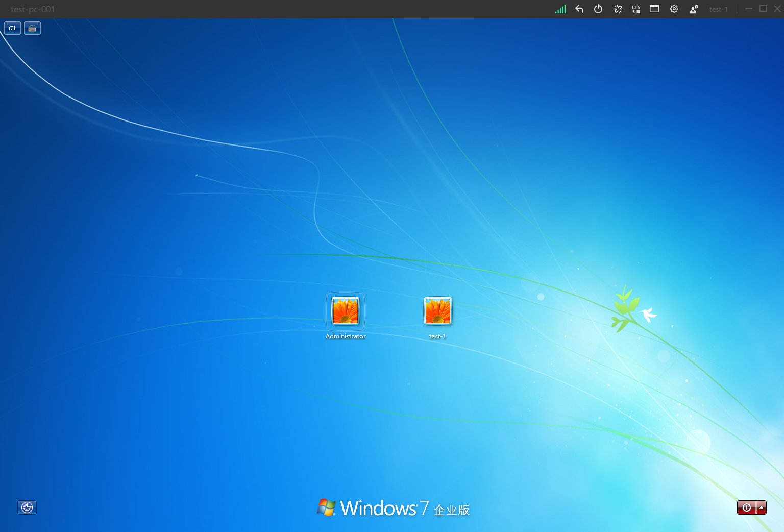The height and width of the screenshot is (532, 784).
Task: Click the switch desktop icon with rotating squares
Action: tap(636, 9)
